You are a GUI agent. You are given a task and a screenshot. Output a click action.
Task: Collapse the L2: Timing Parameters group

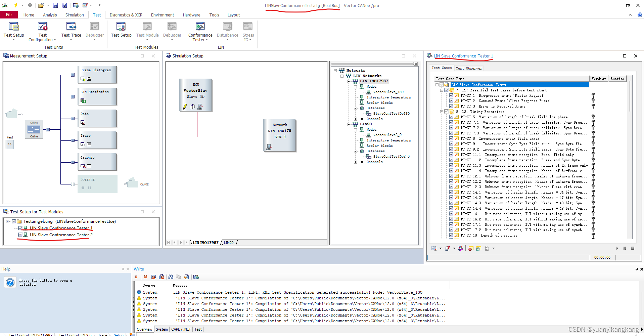click(441, 112)
